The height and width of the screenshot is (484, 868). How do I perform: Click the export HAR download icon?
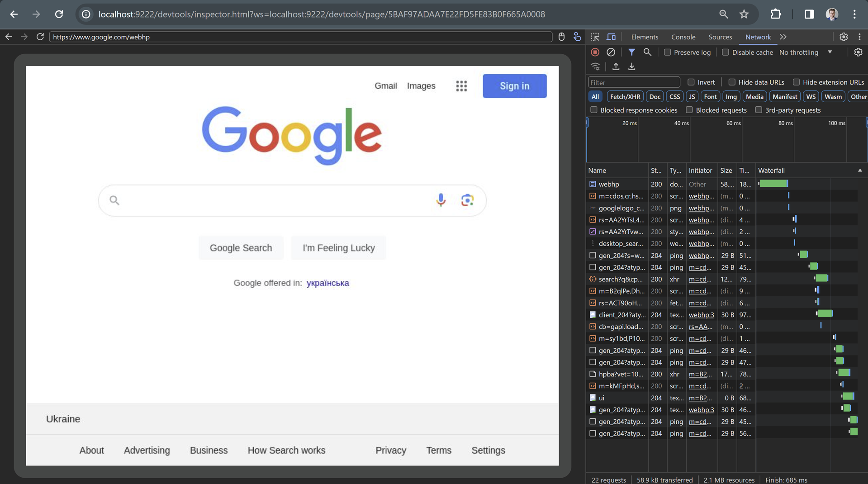(x=631, y=67)
